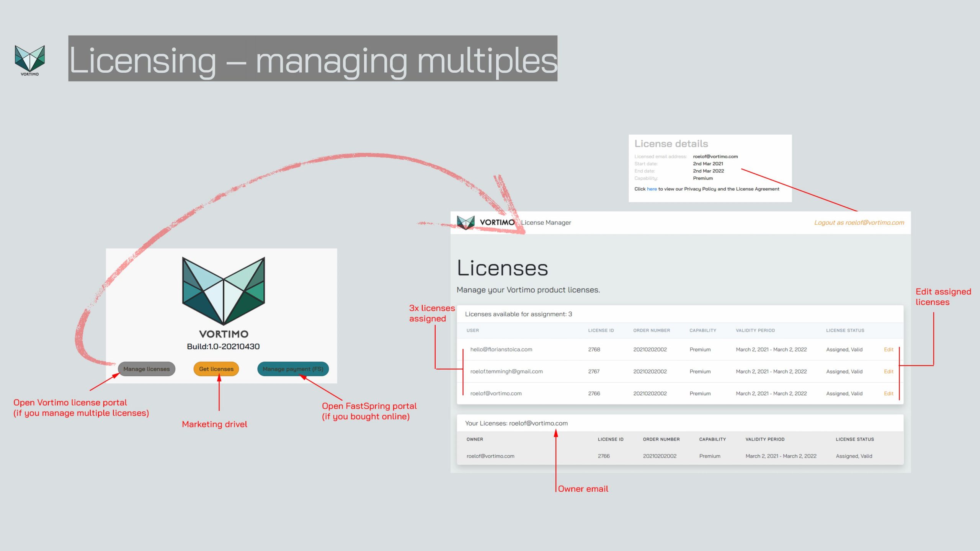Click LICENSE ID header in assignment table

click(601, 331)
